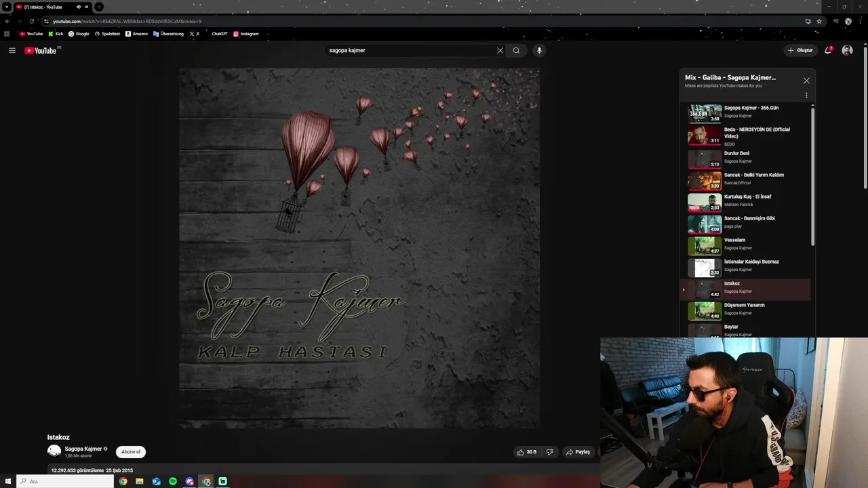The width and height of the screenshot is (868, 488).
Task: Click the youtube.com address bar URL
Action: coord(127,21)
